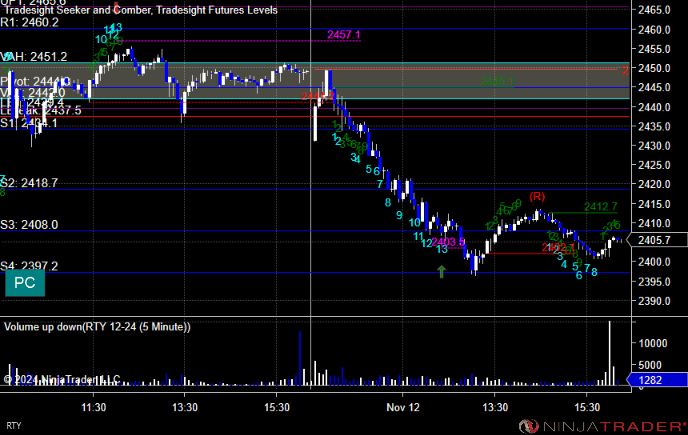Click 2455.0 on the price axis
The image size is (688, 435).
(x=654, y=49)
